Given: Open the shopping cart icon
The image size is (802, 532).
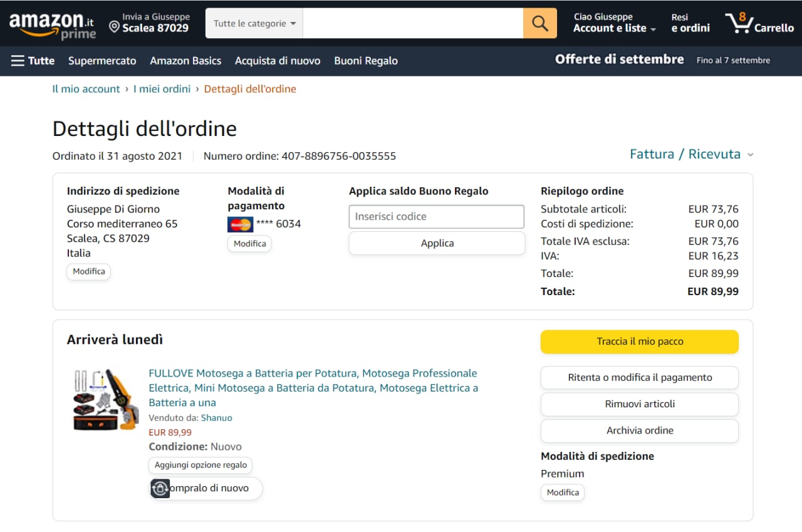Looking at the screenshot, I should point(739,24).
